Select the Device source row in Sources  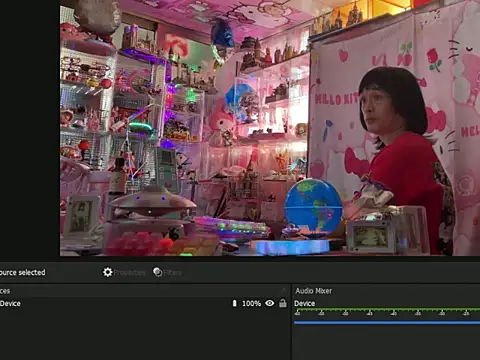pos(144,303)
